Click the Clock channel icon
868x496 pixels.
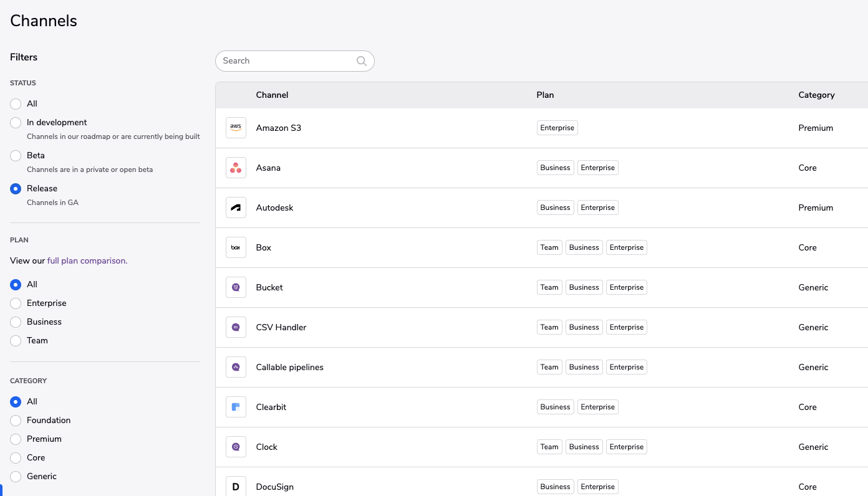pos(236,447)
